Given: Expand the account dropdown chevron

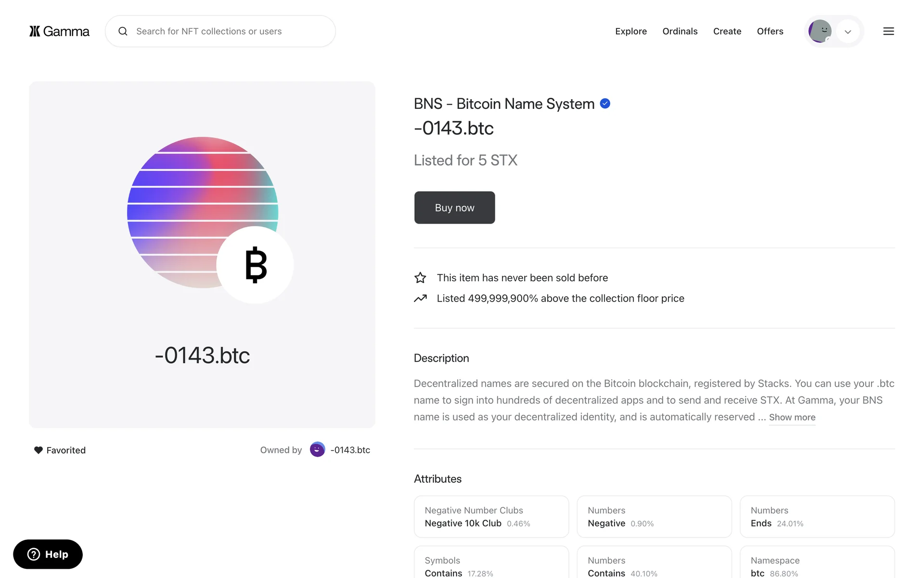Looking at the screenshot, I should (848, 32).
